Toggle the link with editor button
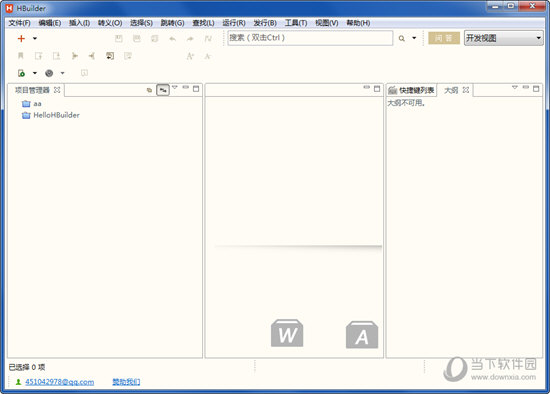The image size is (550, 394). pyautogui.click(x=163, y=90)
